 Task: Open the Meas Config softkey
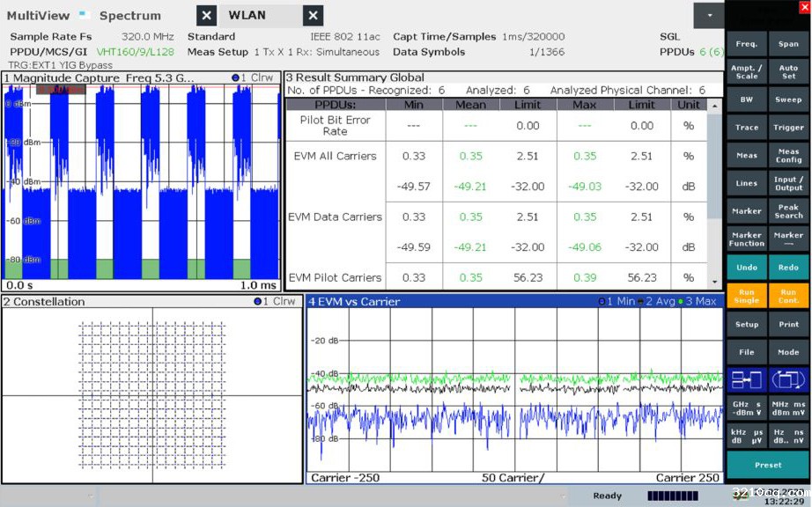[x=788, y=156]
